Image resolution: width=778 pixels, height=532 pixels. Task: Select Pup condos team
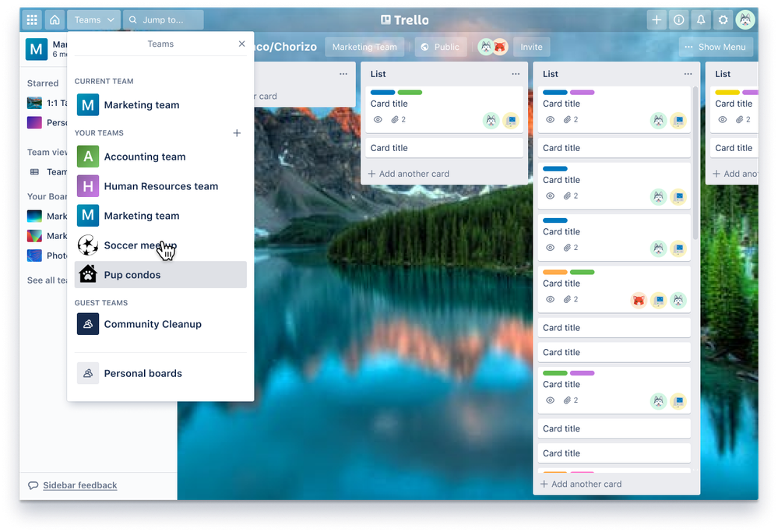[x=160, y=275]
